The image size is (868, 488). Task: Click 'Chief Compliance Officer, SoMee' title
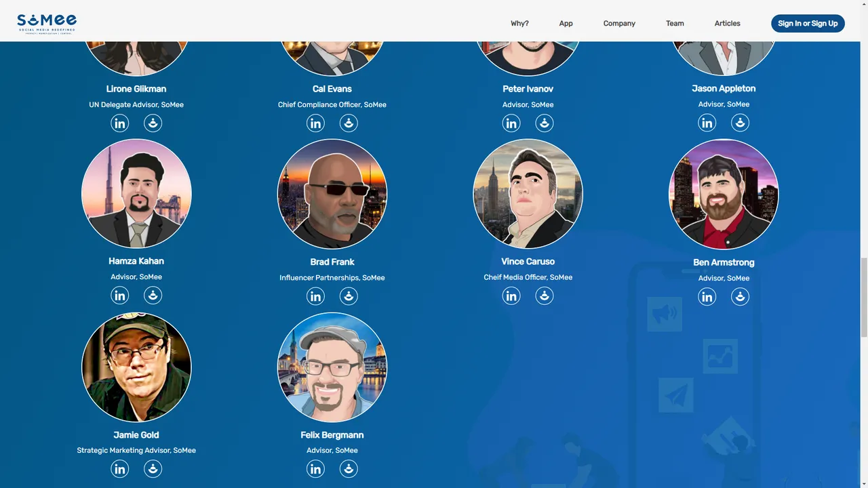click(332, 105)
